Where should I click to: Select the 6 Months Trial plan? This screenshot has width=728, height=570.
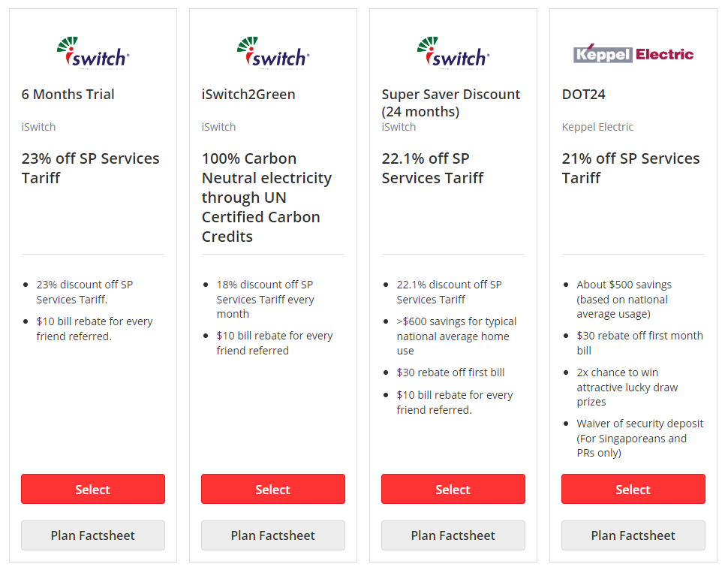point(93,489)
